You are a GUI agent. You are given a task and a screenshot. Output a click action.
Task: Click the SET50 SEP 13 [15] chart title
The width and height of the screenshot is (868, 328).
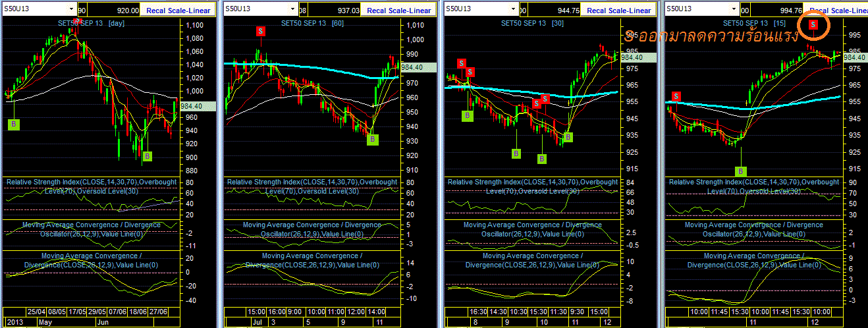pos(755,23)
